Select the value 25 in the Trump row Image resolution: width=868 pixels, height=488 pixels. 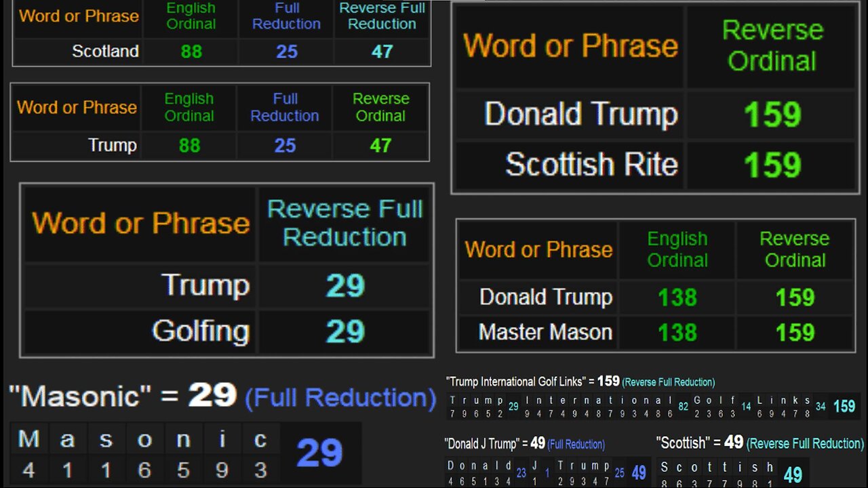point(285,146)
